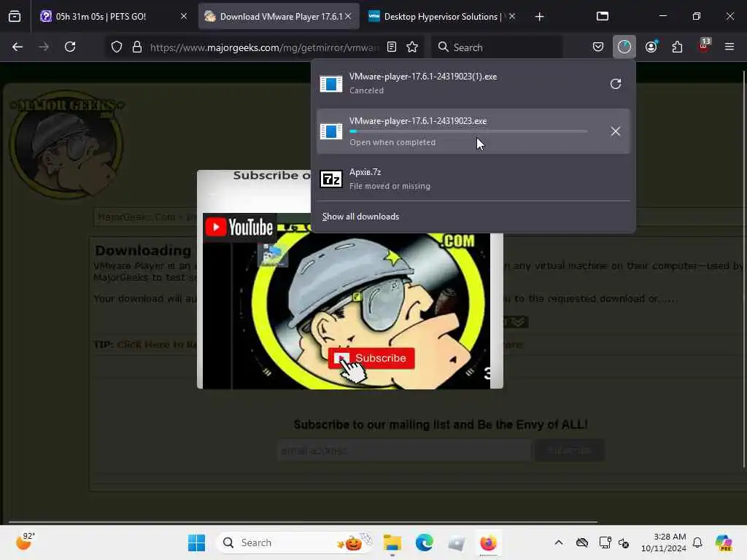Click the page horizontal scrollbar

tap(303, 522)
